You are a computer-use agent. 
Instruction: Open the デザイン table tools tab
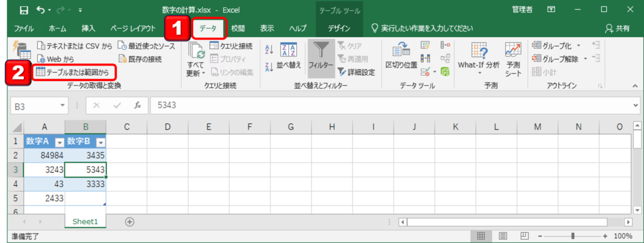(x=339, y=28)
